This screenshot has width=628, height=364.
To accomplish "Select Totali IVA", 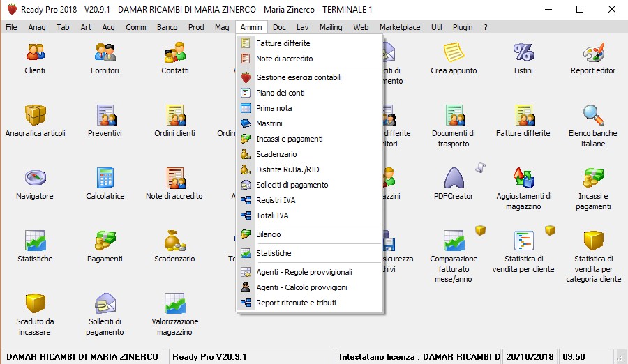I will point(310,215).
